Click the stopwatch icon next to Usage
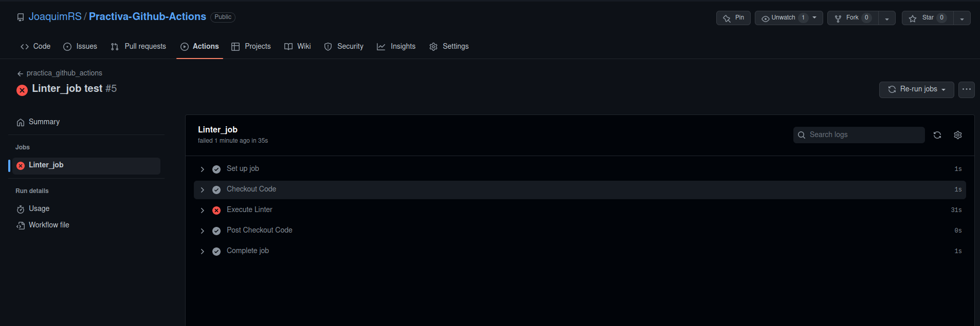The height and width of the screenshot is (326, 980). (x=21, y=209)
